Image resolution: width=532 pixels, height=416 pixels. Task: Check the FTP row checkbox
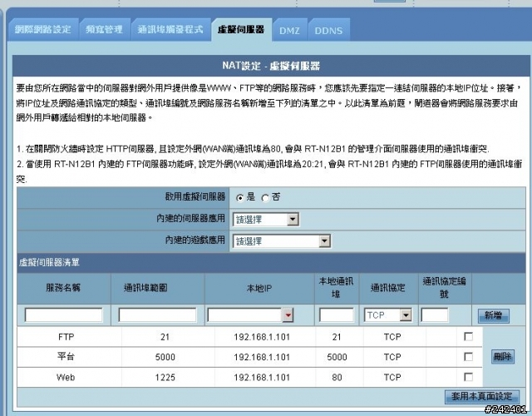[468, 336]
